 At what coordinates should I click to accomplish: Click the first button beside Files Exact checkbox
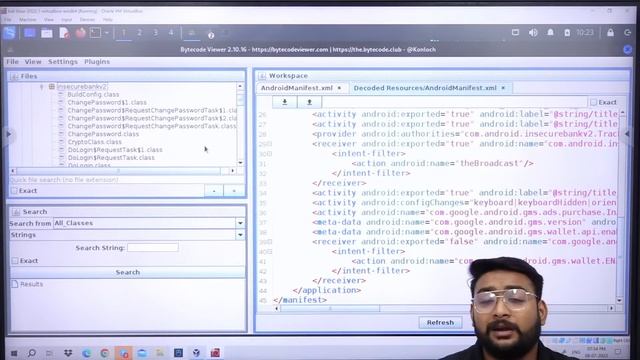pos(214,191)
